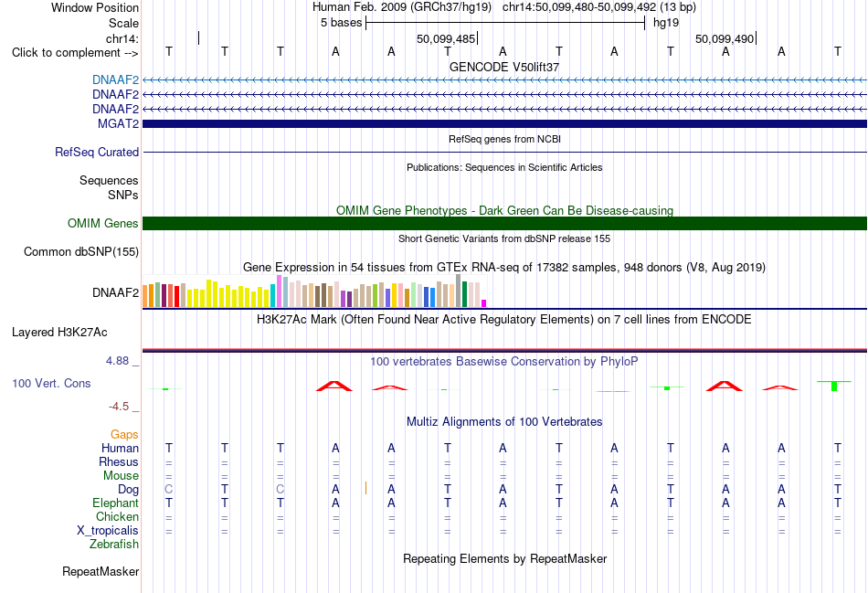868x593 pixels.
Task: Click the OMIM Genes label
Action: click(x=103, y=223)
